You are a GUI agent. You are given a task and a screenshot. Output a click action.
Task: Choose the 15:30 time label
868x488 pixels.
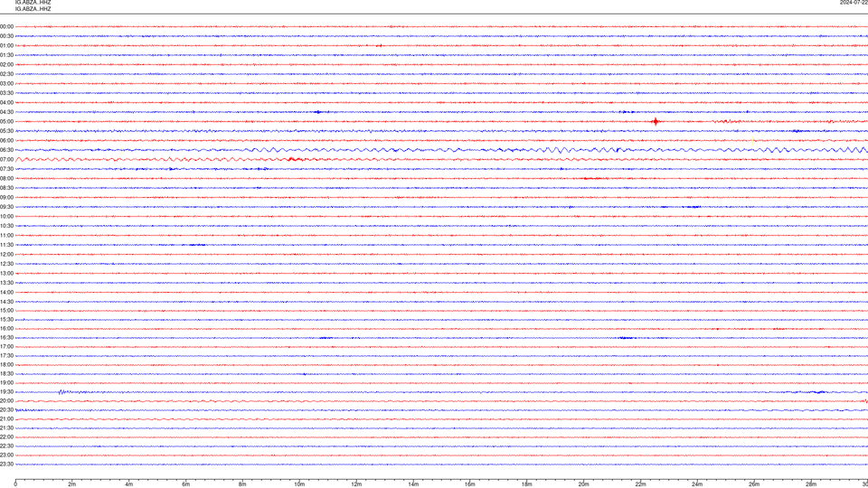coord(6,320)
